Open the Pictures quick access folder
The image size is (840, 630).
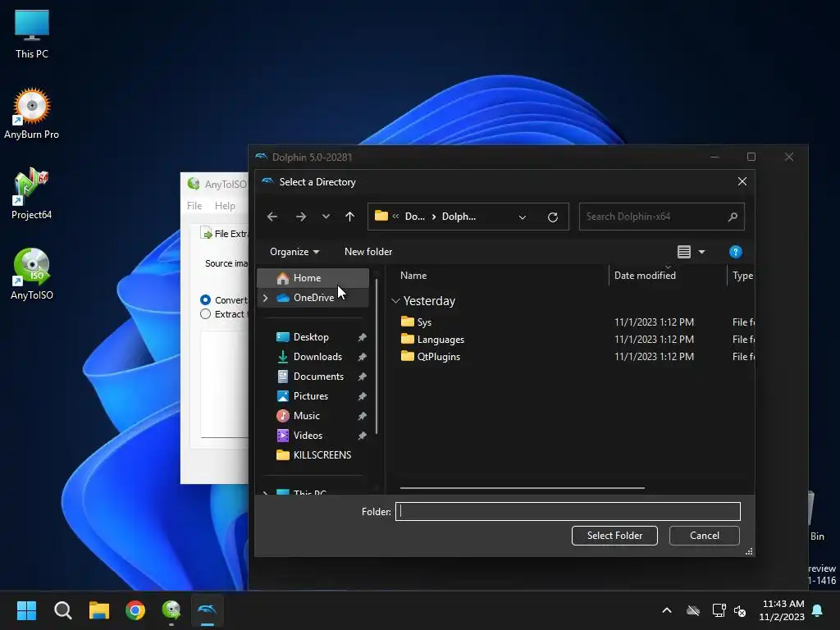(310, 396)
